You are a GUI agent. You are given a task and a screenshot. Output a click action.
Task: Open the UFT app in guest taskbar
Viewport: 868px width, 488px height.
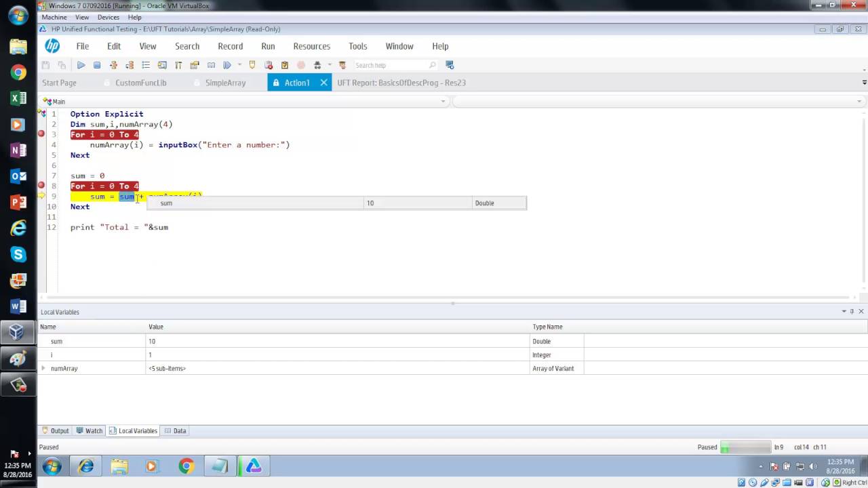point(253,466)
